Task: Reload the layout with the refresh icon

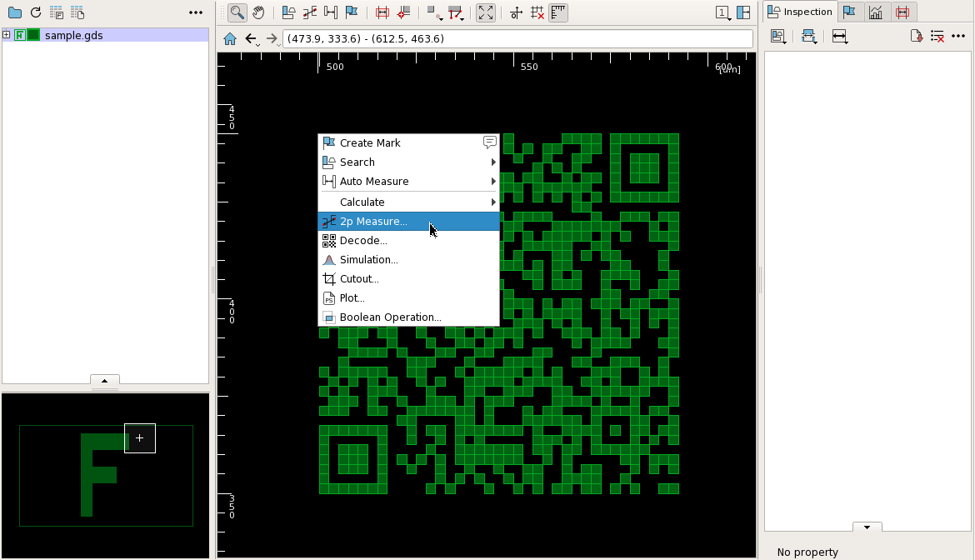Action: point(36,12)
